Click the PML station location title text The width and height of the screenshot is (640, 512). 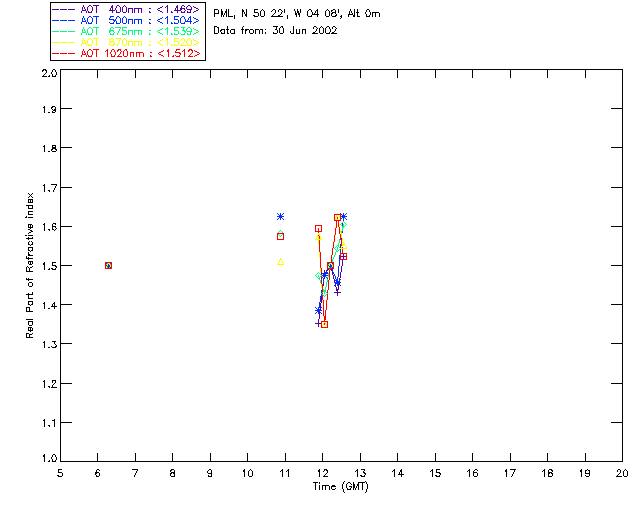297,14
